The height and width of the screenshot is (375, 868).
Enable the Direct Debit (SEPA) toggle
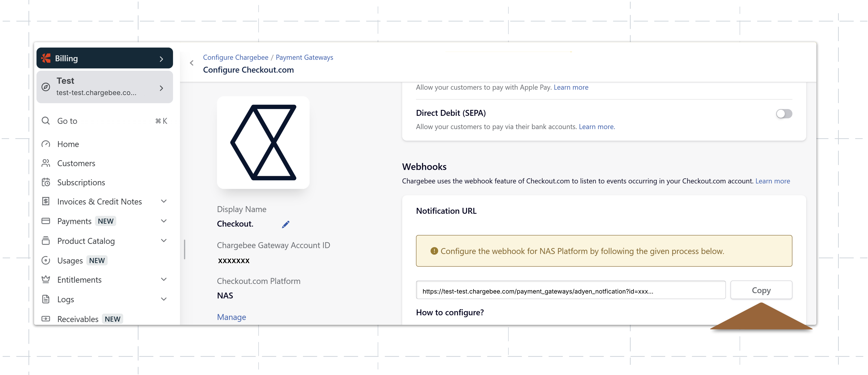point(784,114)
